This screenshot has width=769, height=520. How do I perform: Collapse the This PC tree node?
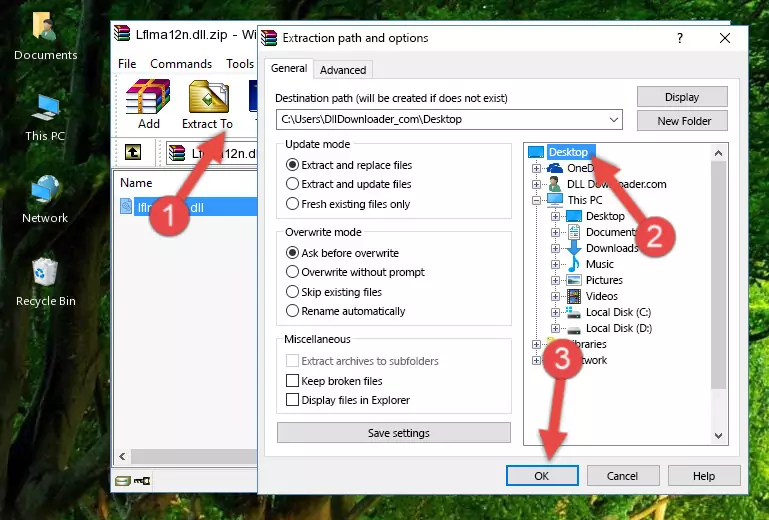pos(537,200)
